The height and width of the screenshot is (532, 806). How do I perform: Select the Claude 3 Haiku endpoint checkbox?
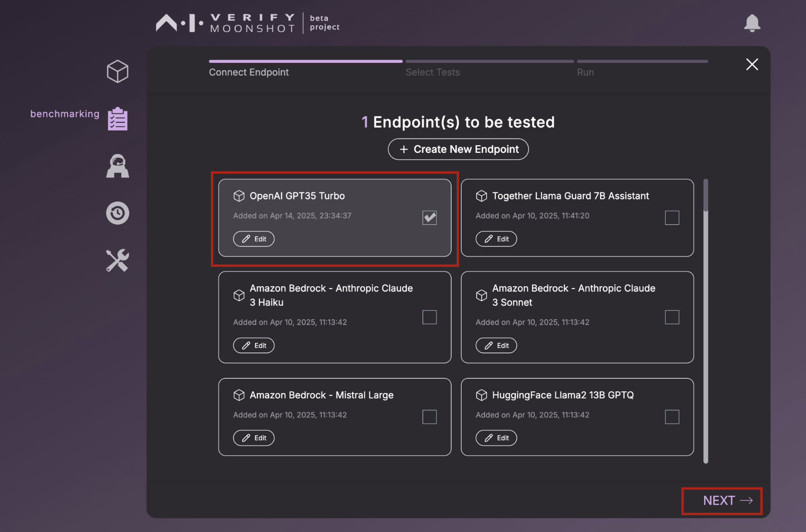[430, 317]
